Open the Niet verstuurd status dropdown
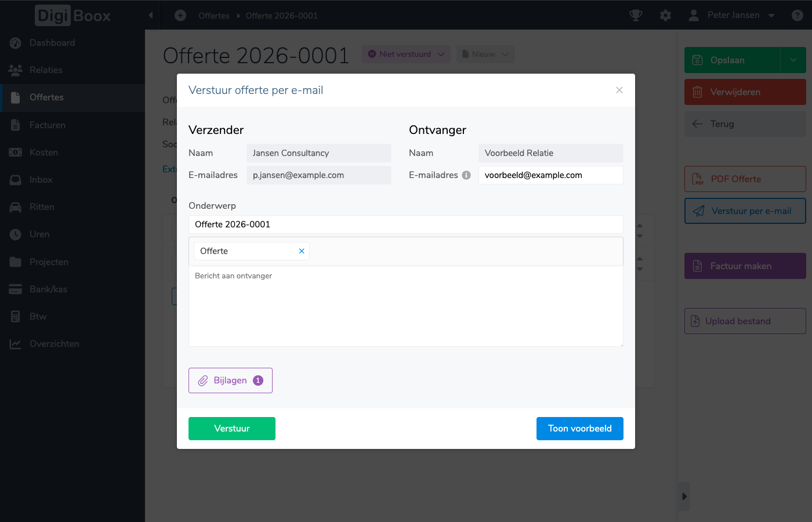Screen dimensions: 812x522 (x=406, y=55)
